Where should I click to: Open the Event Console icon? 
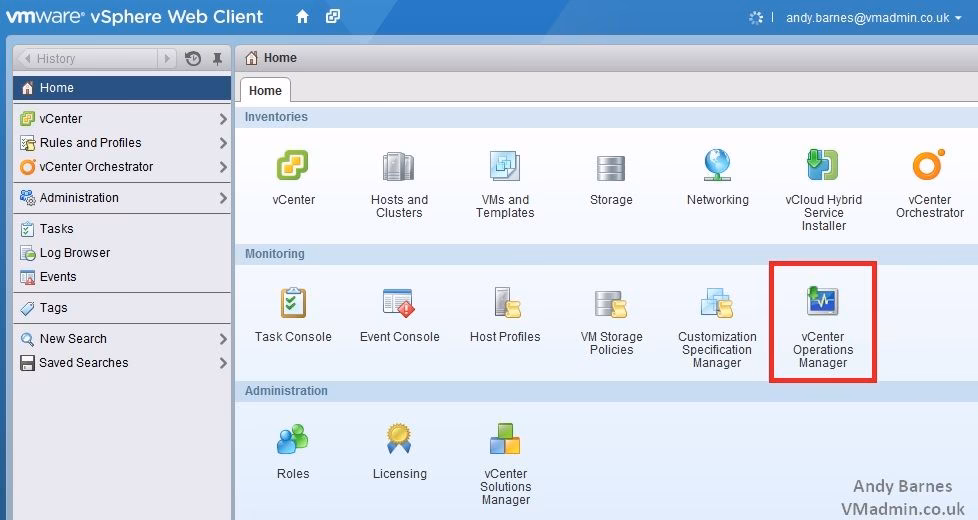[x=399, y=303]
